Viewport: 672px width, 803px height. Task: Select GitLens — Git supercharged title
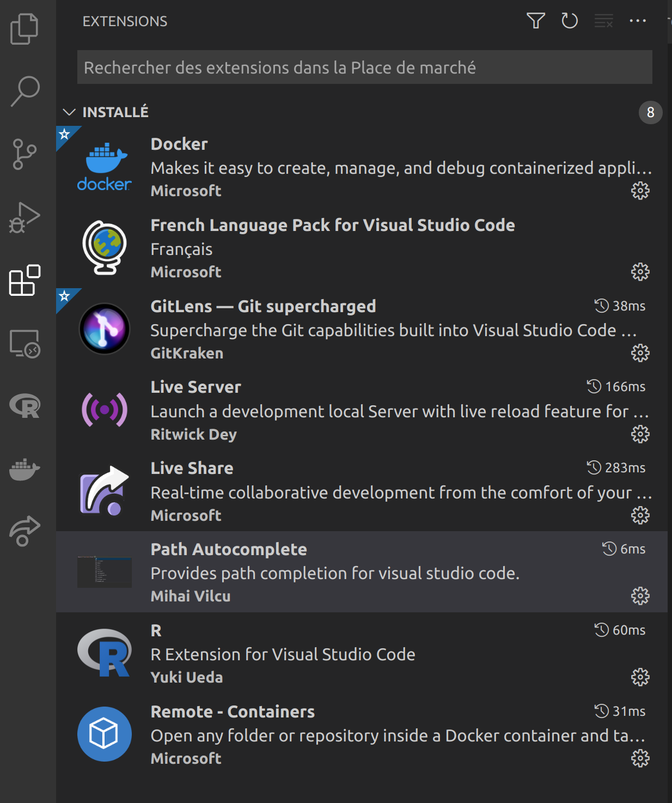tap(264, 306)
